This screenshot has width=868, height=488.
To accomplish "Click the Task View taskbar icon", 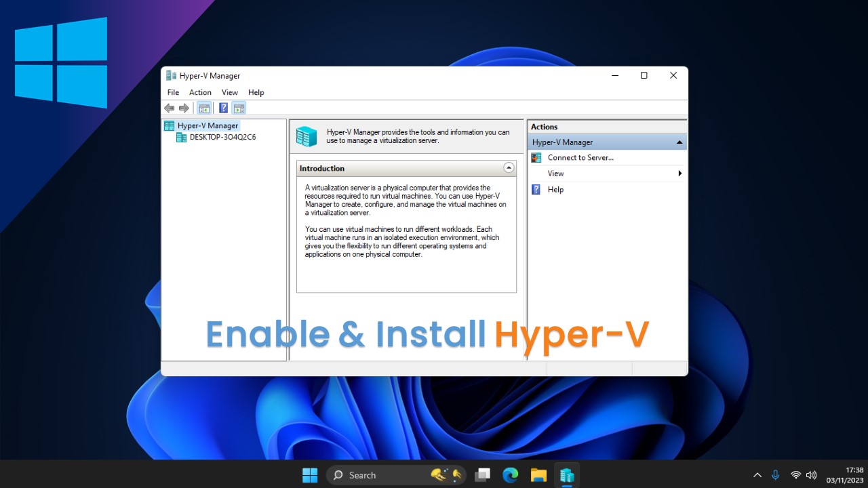I will (x=482, y=475).
